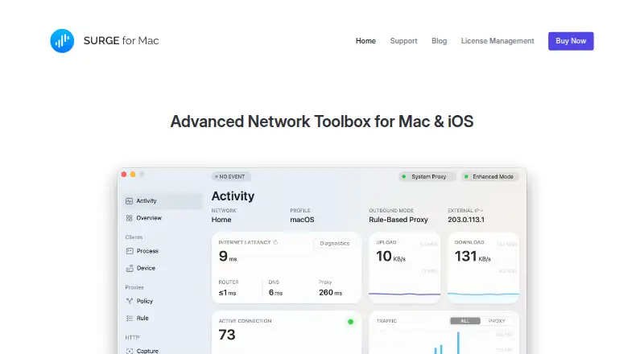Refresh Internet Latency icon
The width and height of the screenshot is (644, 354).
(275, 242)
